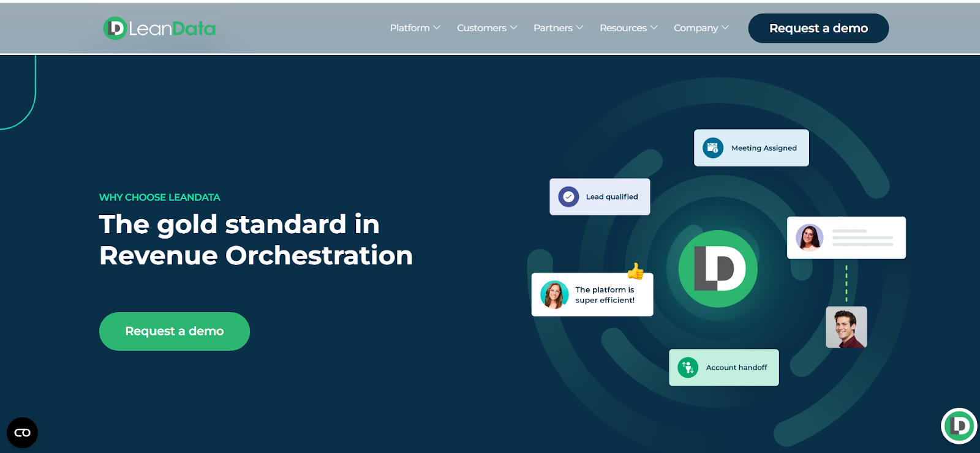Click the woman's avatar on the profile card
980x453 pixels.
pos(810,238)
